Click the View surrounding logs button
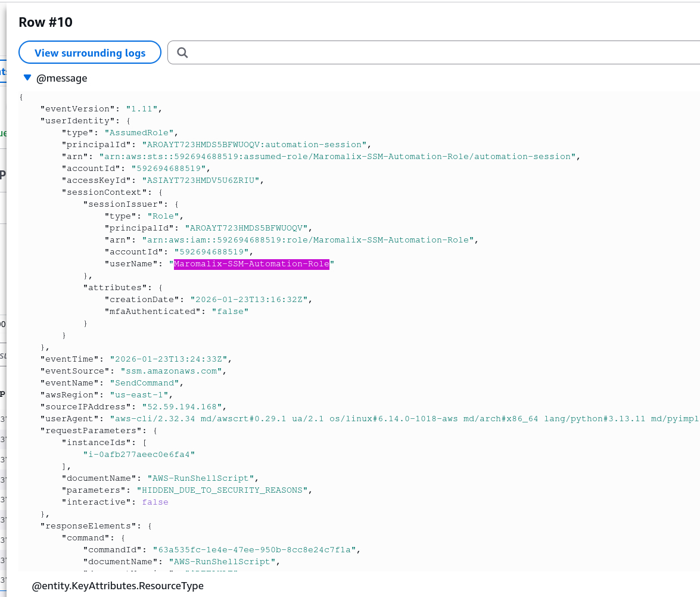 pos(90,52)
